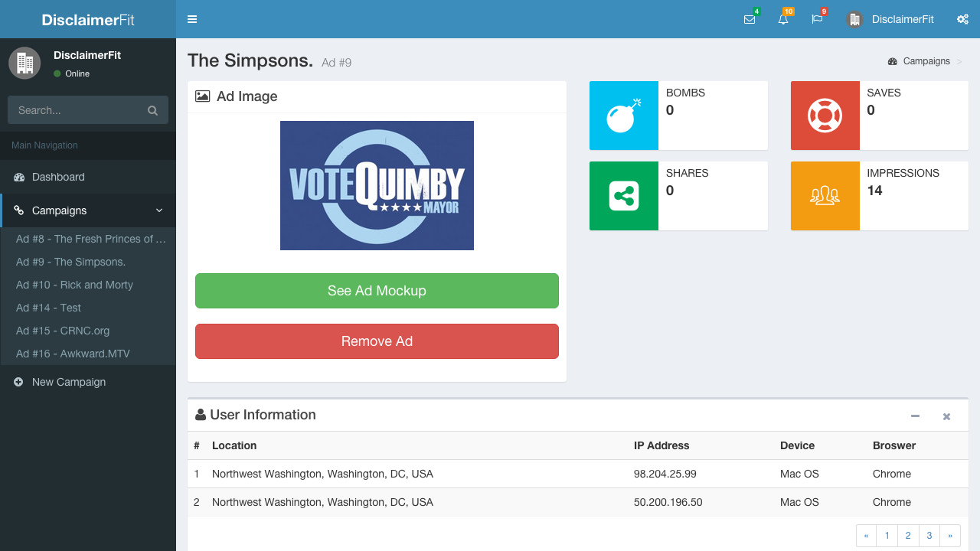Open the messages envelope icon
The height and width of the screenshot is (551, 980).
tap(750, 19)
